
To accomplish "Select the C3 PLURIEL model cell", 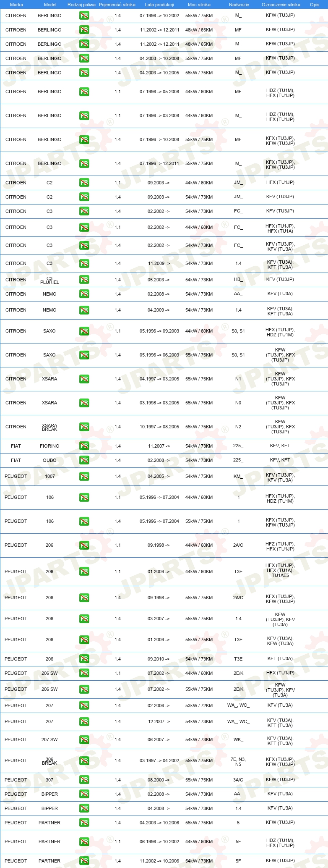I will pos(49,280).
